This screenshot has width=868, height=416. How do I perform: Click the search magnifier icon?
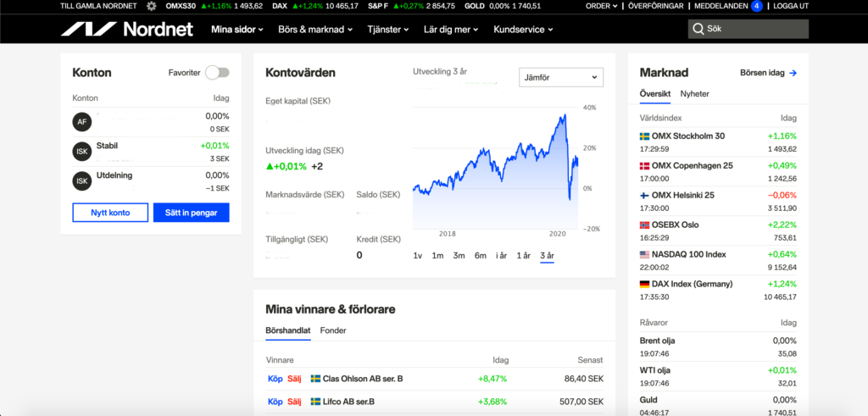[698, 30]
